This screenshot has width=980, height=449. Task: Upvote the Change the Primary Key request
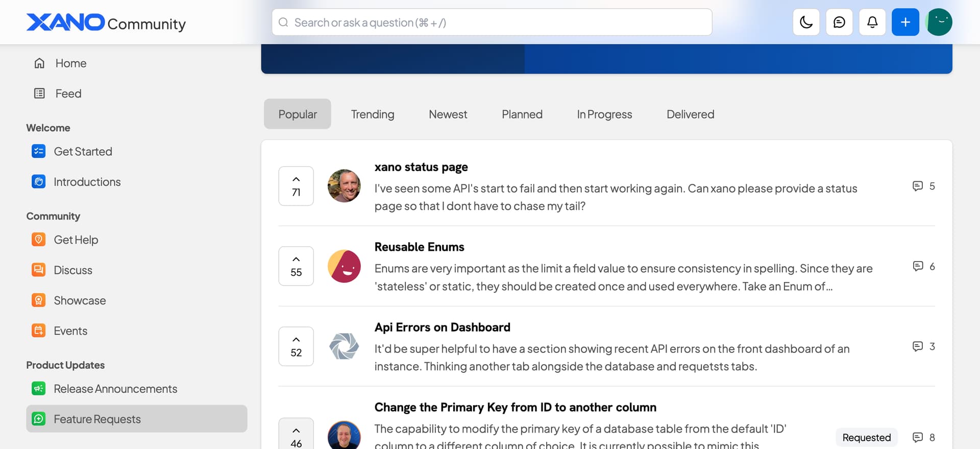click(296, 434)
